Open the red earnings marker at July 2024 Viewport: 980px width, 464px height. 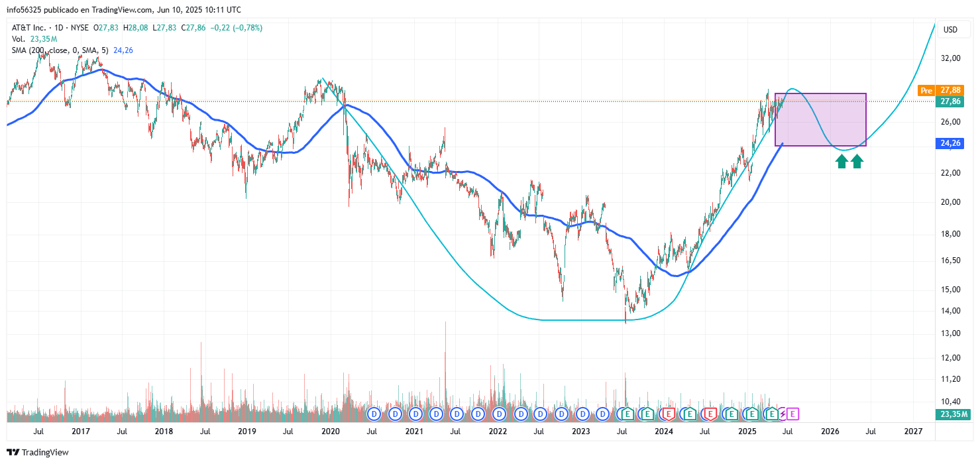coord(710,414)
